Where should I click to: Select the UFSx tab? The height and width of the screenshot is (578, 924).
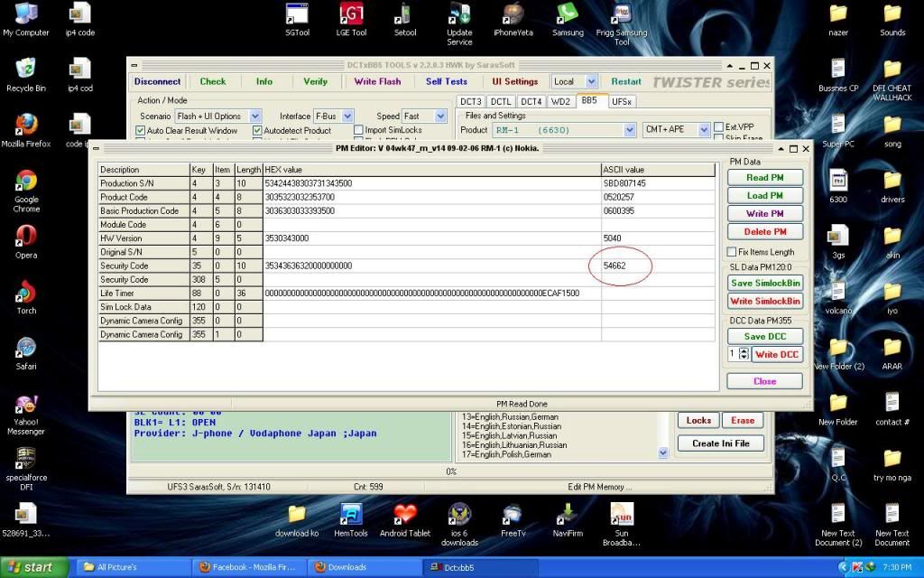point(622,101)
